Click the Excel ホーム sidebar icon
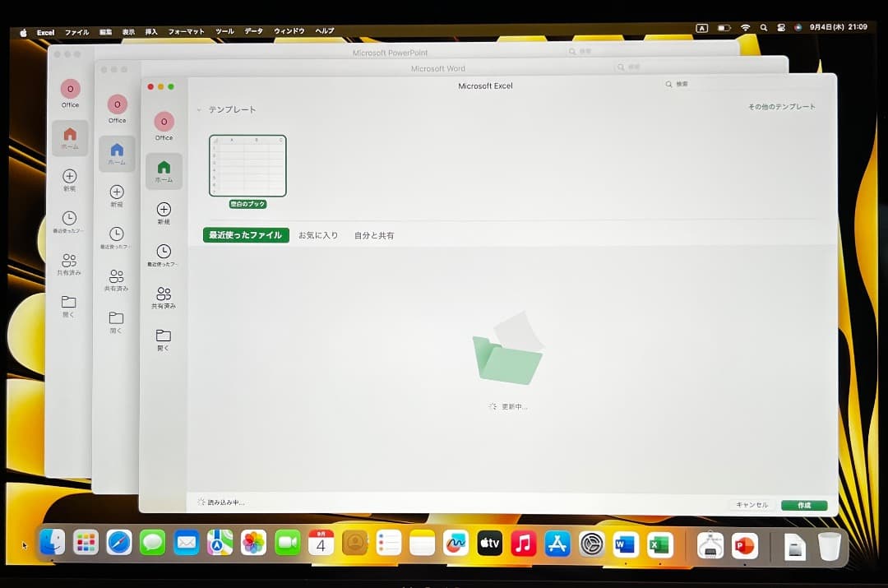Viewport: 888px width, 588px height. [164, 170]
